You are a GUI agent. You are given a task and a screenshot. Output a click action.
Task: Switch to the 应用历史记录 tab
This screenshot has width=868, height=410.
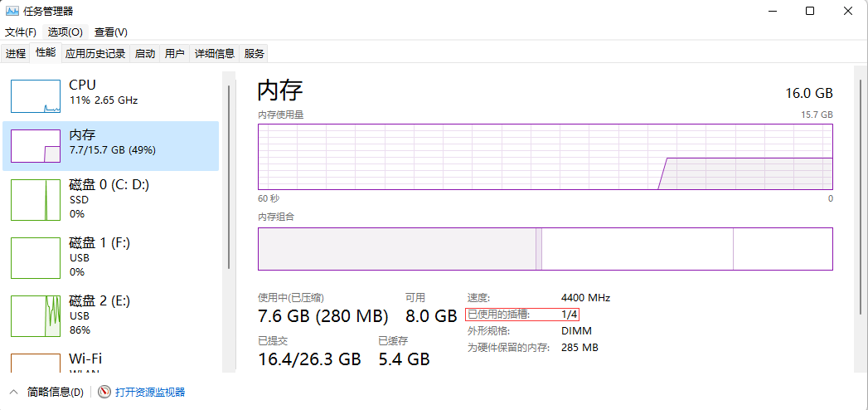click(x=95, y=53)
